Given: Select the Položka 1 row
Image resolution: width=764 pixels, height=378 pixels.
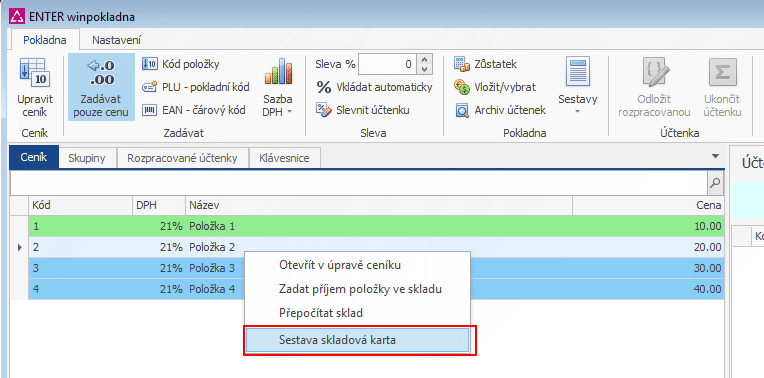Looking at the screenshot, I should [x=376, y=227].
